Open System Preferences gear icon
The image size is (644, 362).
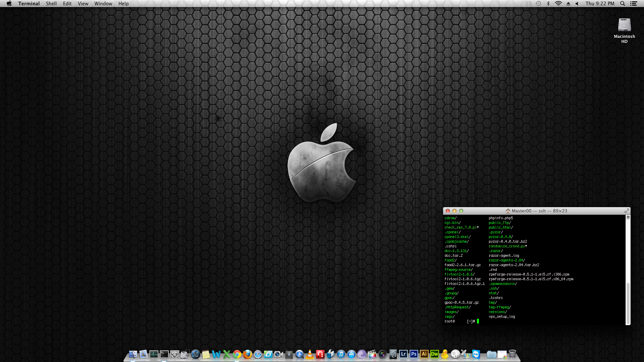(175, 354)
